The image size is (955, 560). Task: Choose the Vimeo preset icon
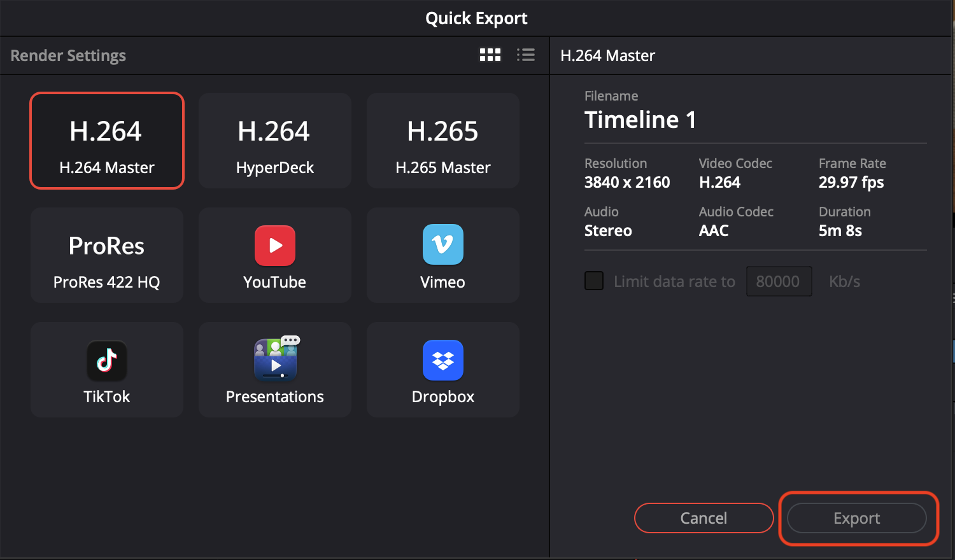point(442,244)
